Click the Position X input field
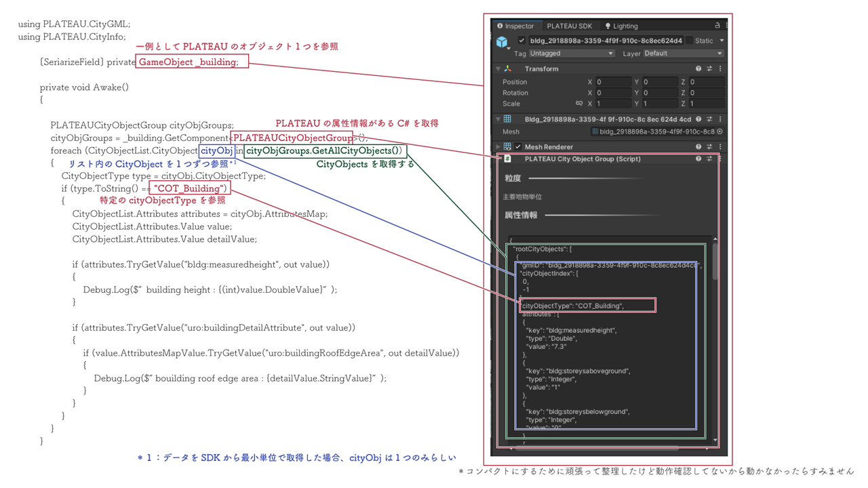Image resolution: width=868 pixels, height=488 pixels. [x=613, y=82]
